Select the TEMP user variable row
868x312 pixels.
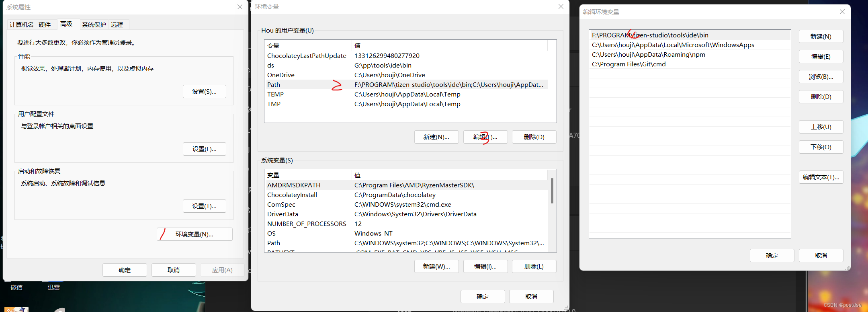click(406, 94)
